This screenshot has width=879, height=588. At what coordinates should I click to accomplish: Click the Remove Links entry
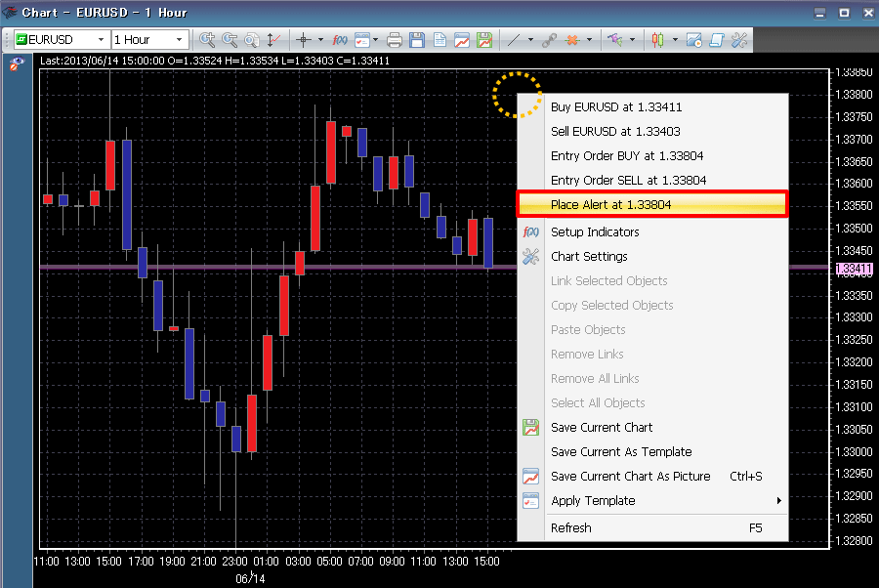coord(652,355)
